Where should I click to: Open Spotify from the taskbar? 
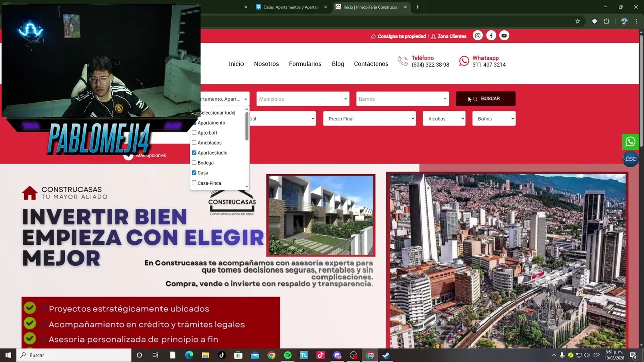point(288,355)
